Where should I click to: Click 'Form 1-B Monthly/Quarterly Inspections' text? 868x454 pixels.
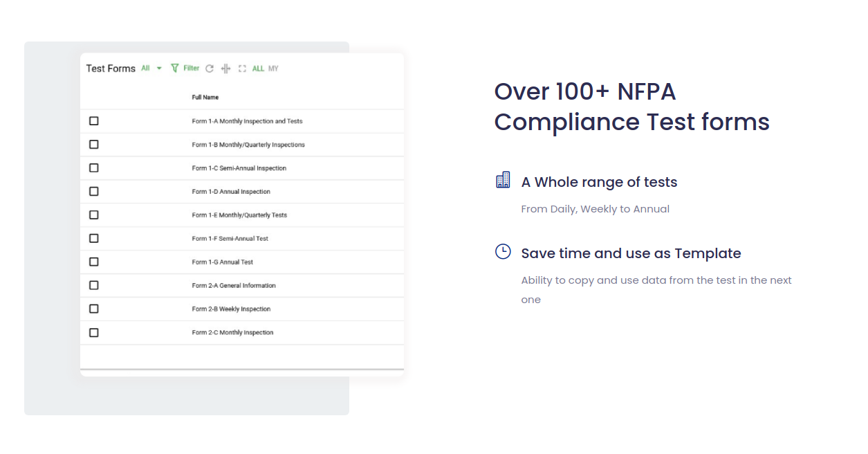point(248,145)
